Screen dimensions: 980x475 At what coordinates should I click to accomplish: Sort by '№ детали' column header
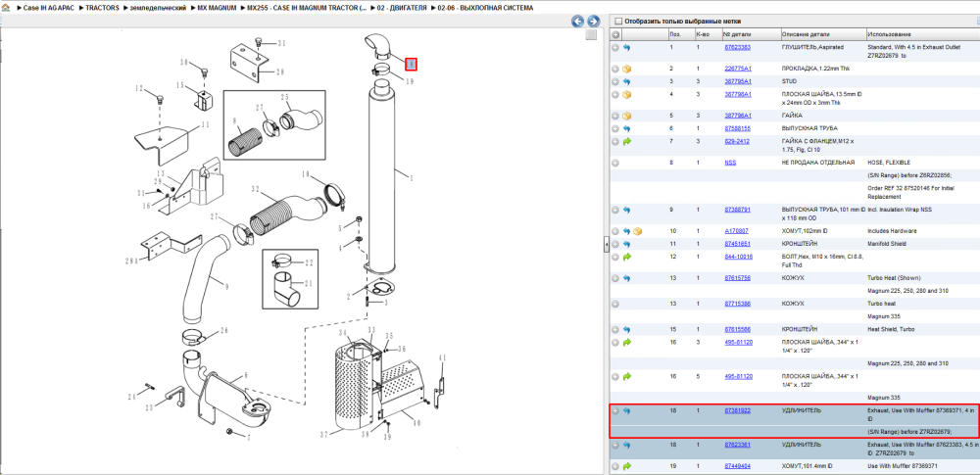[751, 34]
